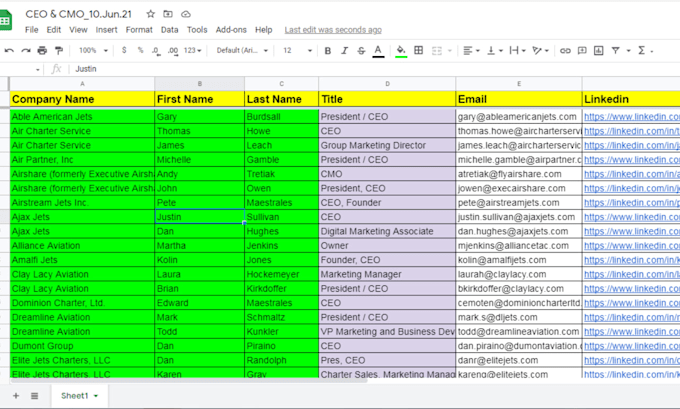Click the Insert link icon
Image resolution: width=680 pixels, height=409 pixels.
(565, 51)
